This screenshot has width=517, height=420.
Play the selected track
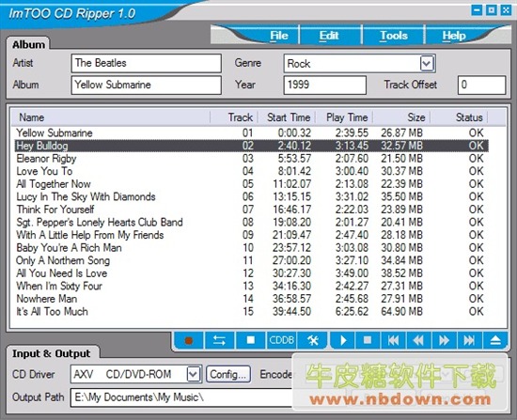tap(343, 340)
